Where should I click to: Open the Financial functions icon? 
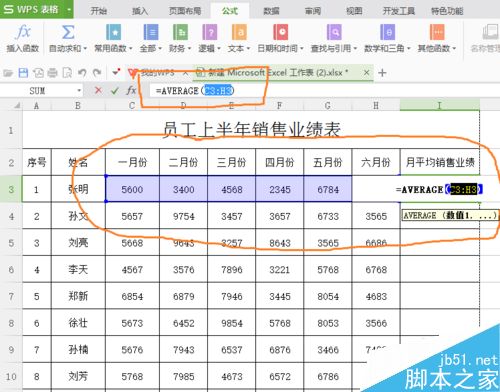coord(180,32)
